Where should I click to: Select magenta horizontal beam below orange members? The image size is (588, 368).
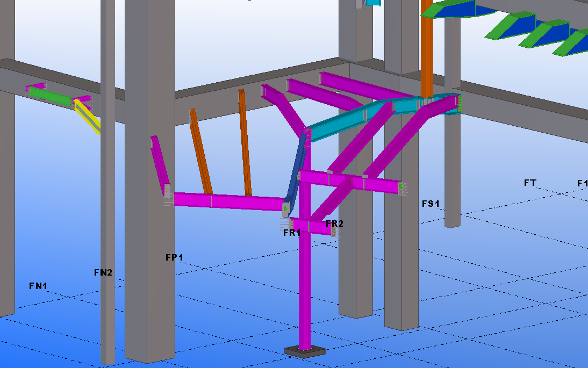point(226,201)
